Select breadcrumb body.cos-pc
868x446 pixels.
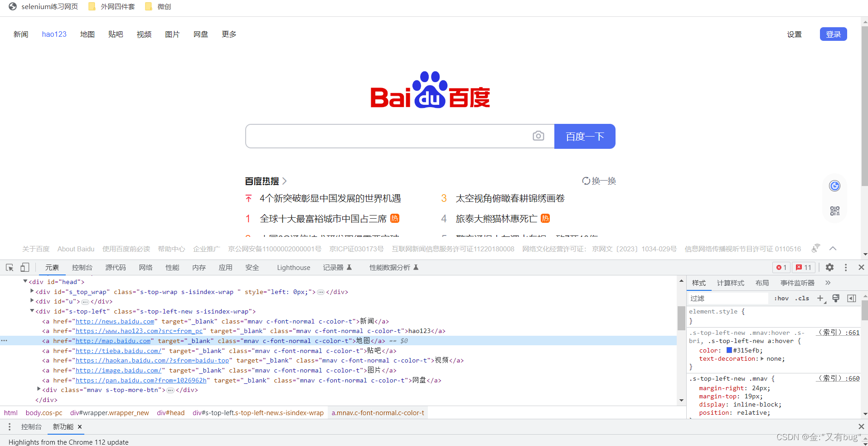(x=44, y=413)
